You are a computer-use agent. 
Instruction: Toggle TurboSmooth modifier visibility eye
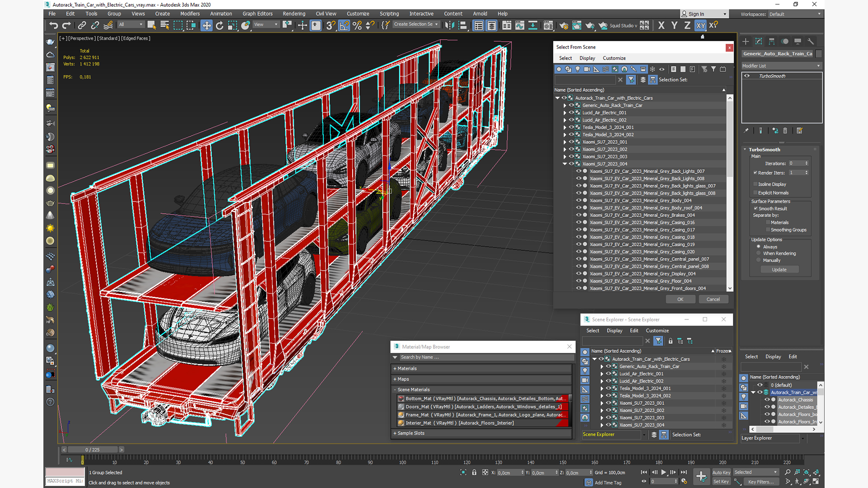coord(747,76)
